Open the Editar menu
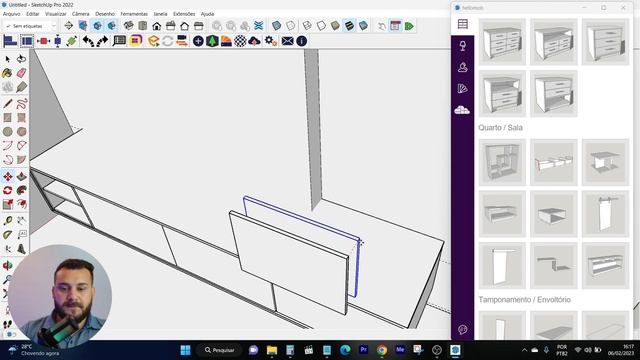 point(33,14)
